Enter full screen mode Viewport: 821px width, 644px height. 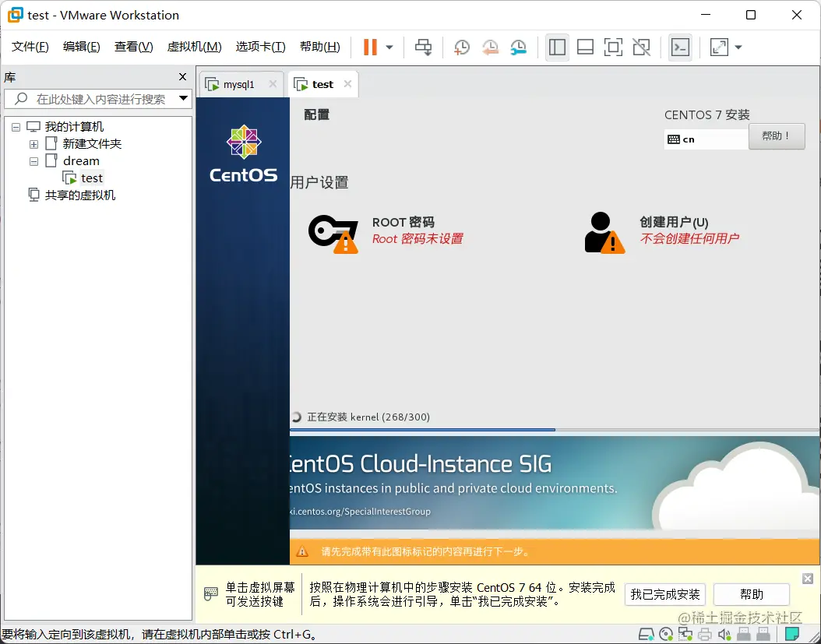(613, 48)
